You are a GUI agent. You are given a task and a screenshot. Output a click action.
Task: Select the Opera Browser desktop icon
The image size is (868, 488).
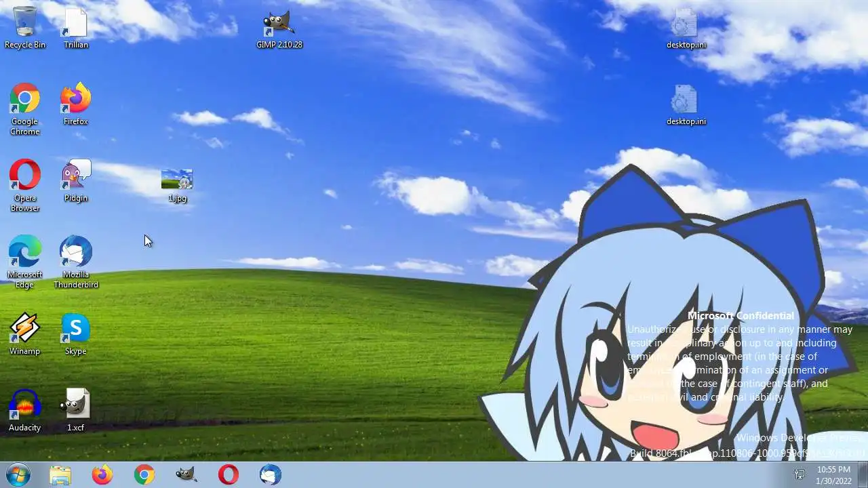pos(25,186)
